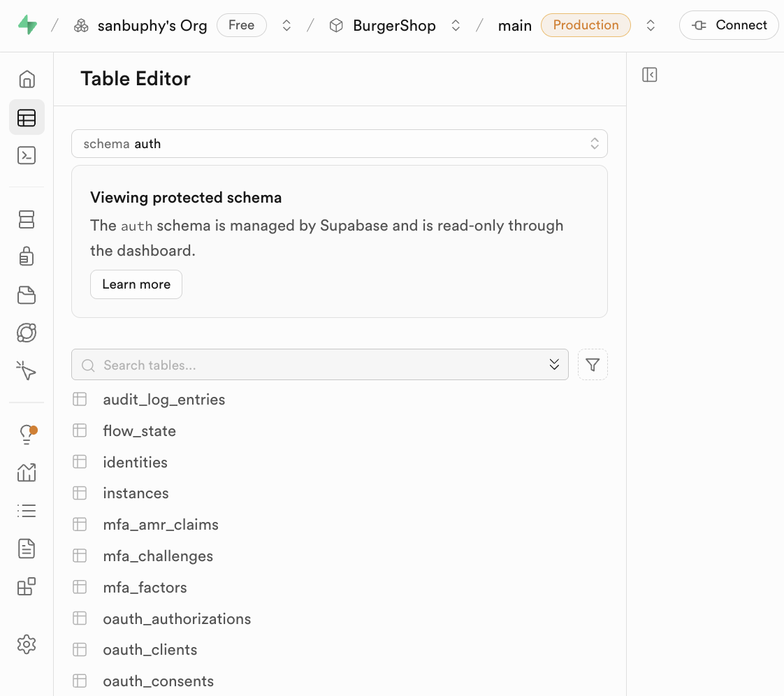
Task: Open the Edge Functions sidebar icon
Action: tap(27, 333)
